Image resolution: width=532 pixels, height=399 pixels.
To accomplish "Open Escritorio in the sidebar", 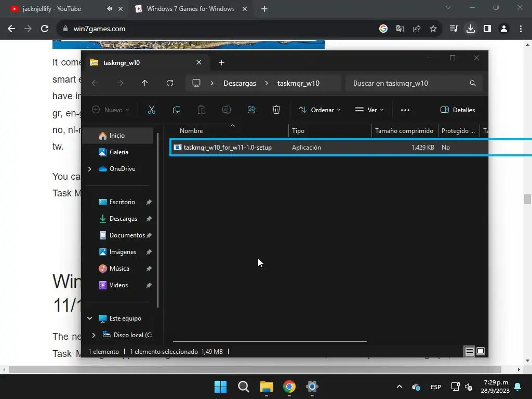I will click(117, 202).
